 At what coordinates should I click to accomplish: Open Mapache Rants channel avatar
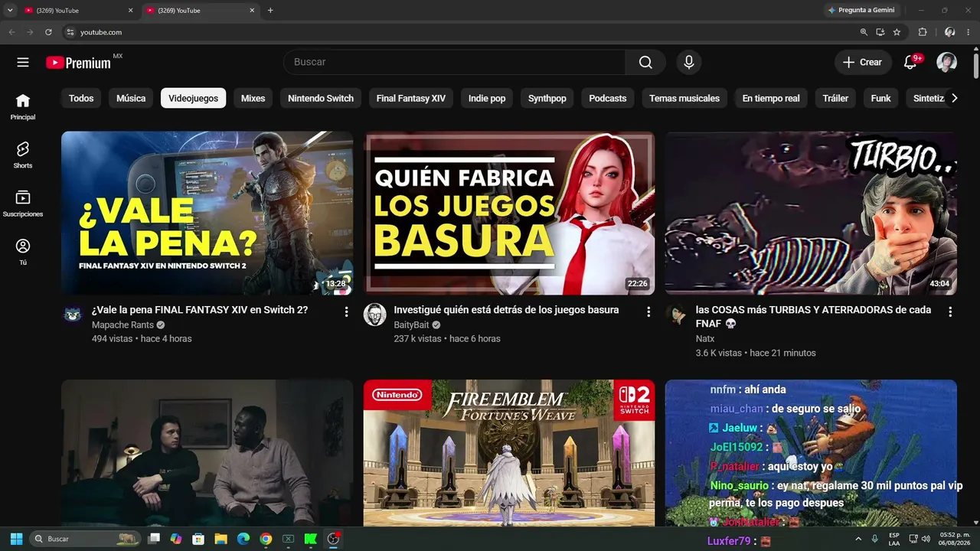click(73, 315)
